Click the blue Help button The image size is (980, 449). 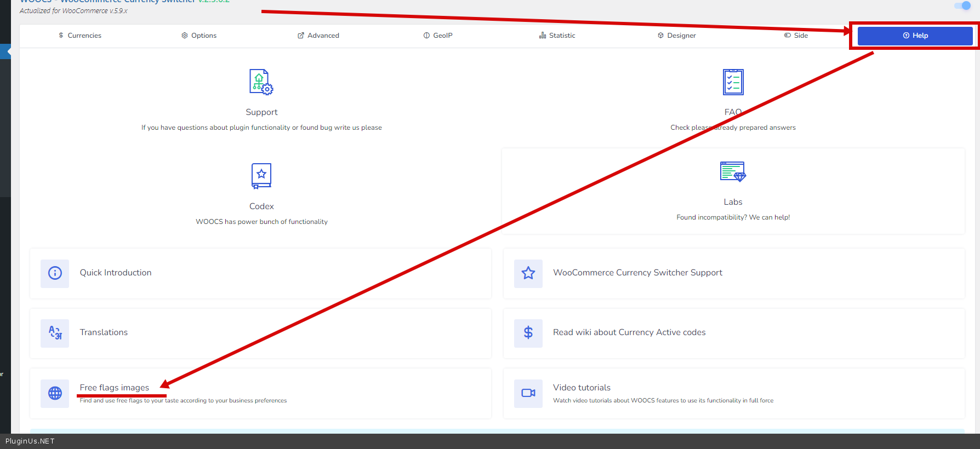point(915,36)
